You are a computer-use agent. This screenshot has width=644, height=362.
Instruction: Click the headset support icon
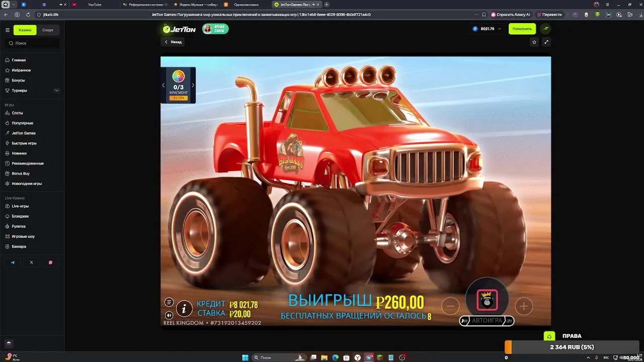549,336
